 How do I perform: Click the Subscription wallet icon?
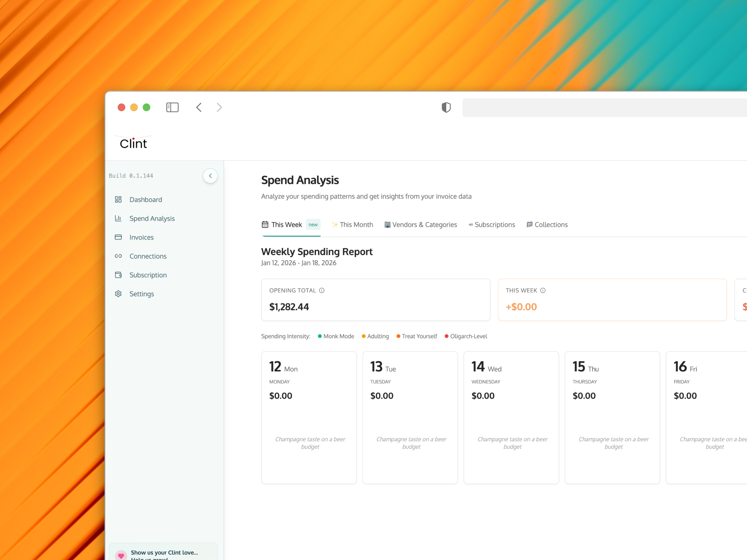coord(118,275)
